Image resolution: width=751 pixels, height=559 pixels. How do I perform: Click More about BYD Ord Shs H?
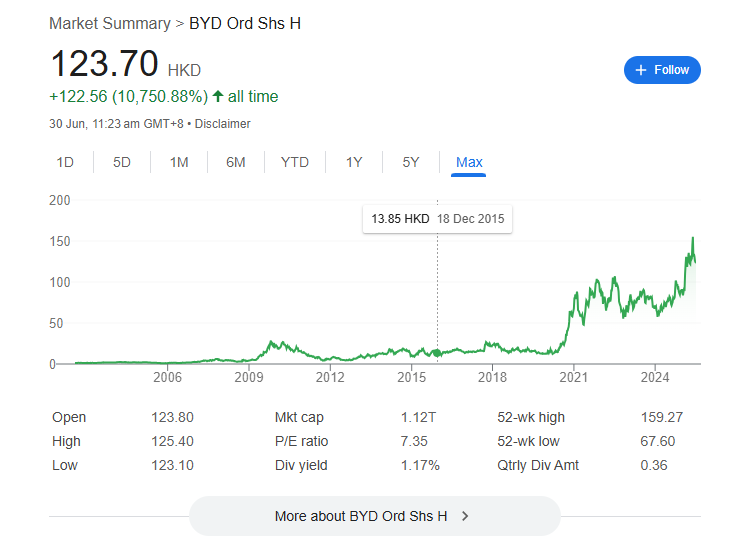pyautogui.click(x=375, y=516)
